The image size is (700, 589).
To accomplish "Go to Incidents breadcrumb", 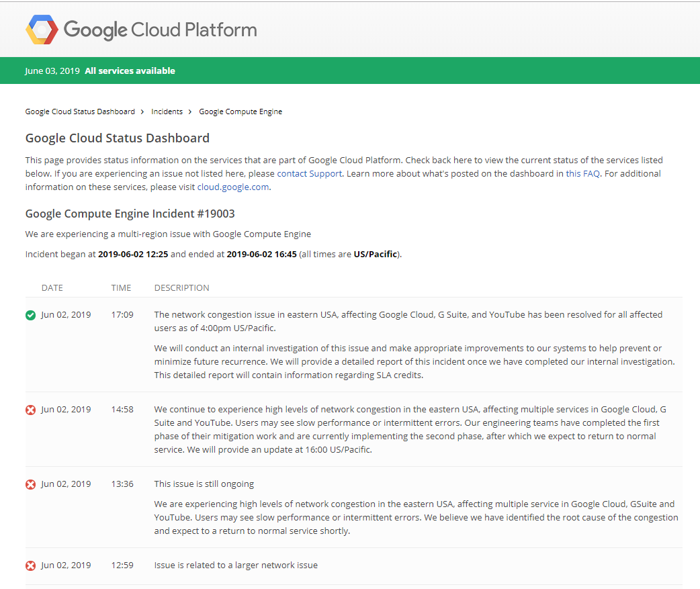I will click(167, 111).
